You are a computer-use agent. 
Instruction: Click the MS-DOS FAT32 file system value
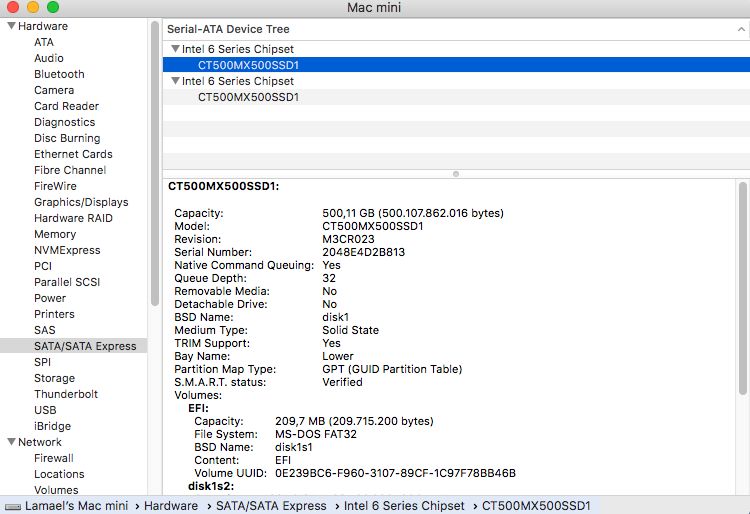point(316,434)
